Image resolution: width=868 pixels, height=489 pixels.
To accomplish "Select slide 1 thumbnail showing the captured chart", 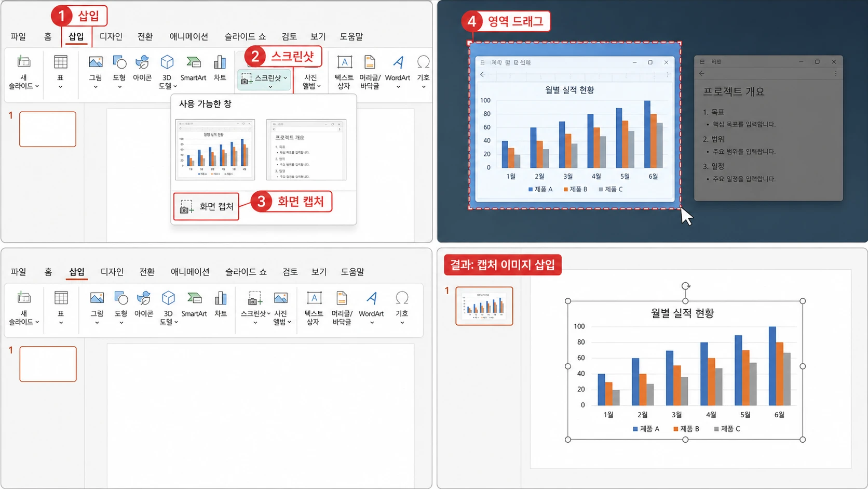I will click(484, 306).
